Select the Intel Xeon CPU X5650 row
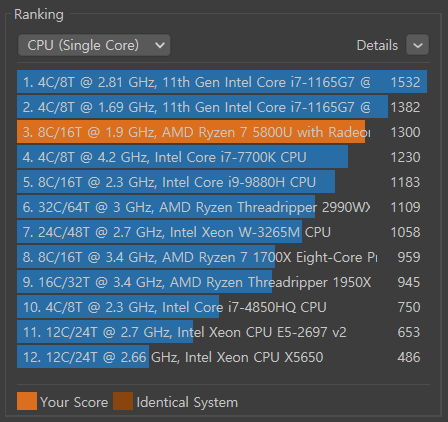Image resolution: width=448 pixels, height=422 pixels. click(222, 357)
